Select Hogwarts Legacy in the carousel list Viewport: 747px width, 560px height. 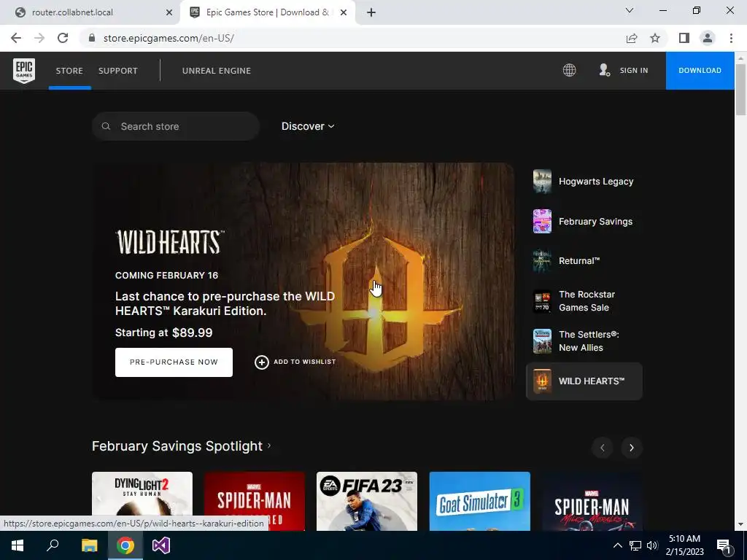pos(584,182)
